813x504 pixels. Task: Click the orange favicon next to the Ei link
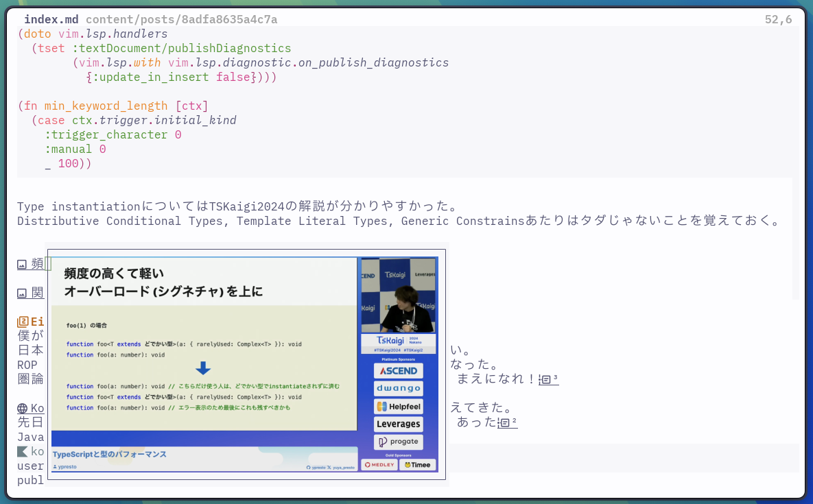coord(22,321)
